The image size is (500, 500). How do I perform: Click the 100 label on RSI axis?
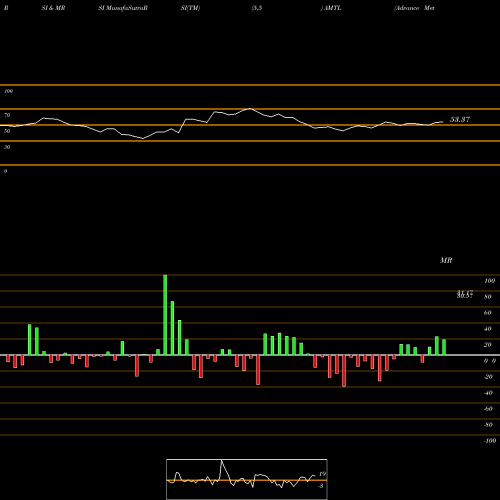tap(8, 91)
